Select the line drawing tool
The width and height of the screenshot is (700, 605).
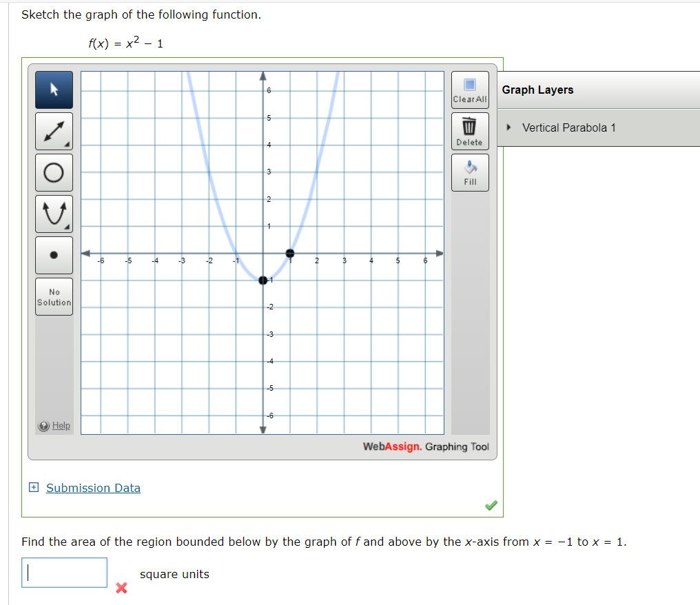point(54,131)
